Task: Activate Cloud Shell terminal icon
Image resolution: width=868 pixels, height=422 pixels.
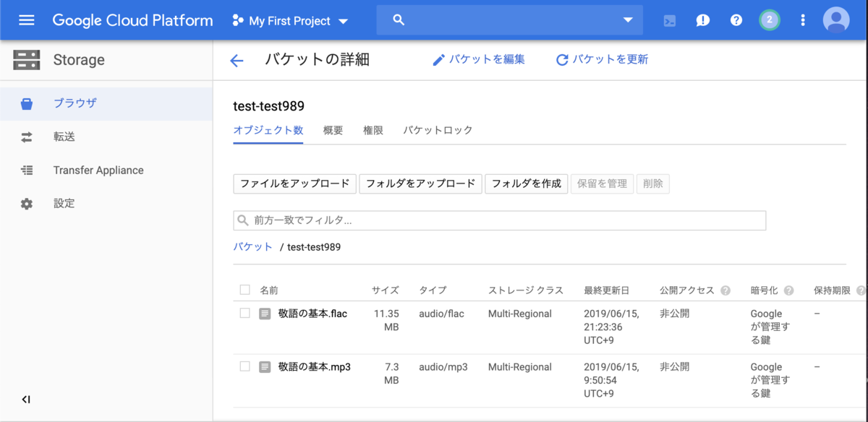Action: [670, 20]
